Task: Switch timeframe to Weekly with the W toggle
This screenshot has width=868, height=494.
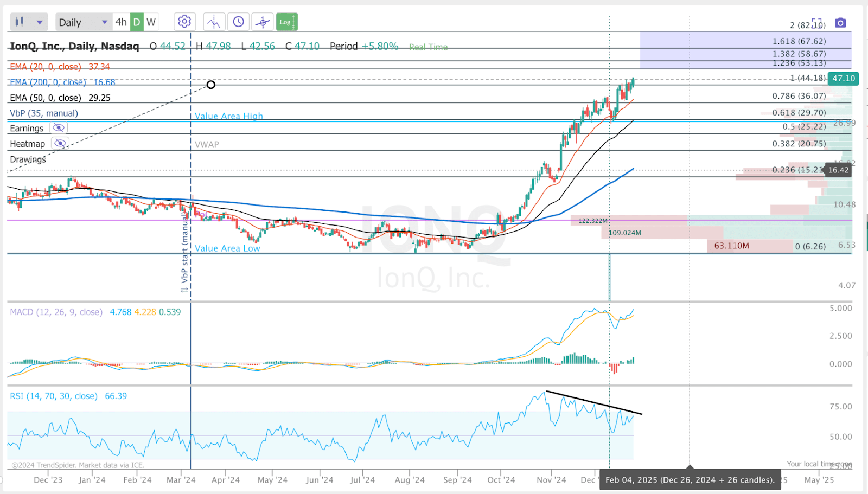Action: [x=151, y=22]
